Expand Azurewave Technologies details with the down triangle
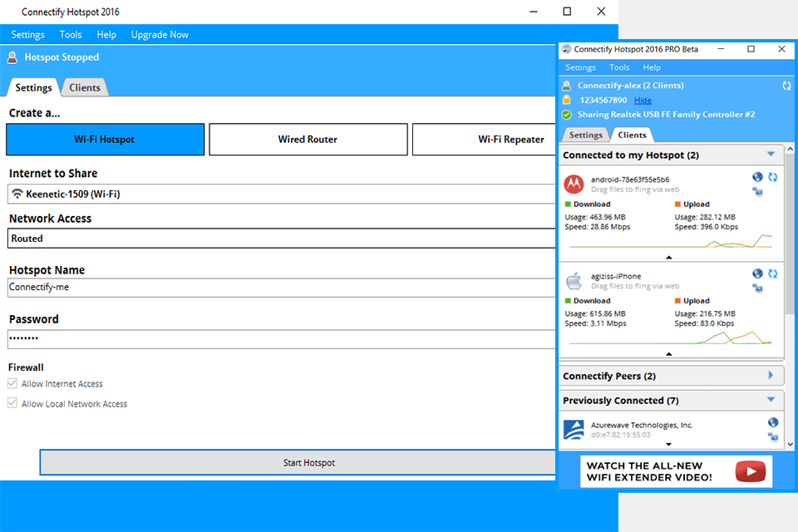Image resolution: width=798 pixels, height=532 pixels. 669,445
